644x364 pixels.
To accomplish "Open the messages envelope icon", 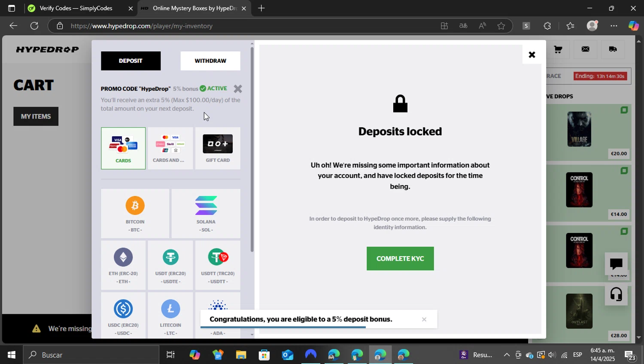I will [x=585, y=49].
